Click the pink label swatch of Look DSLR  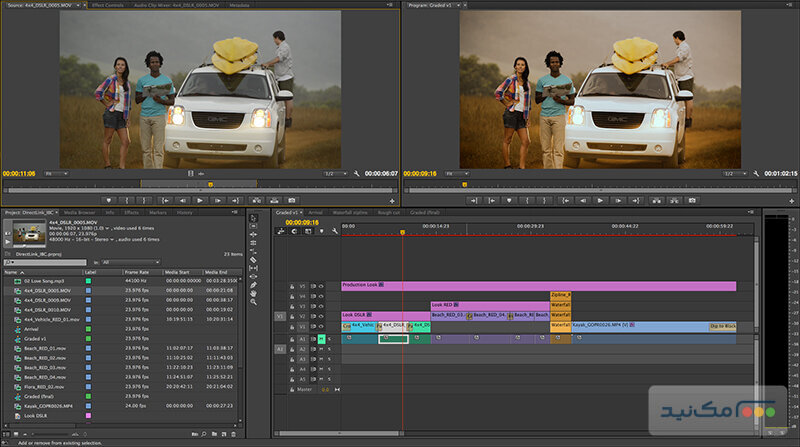coord(88,416)
